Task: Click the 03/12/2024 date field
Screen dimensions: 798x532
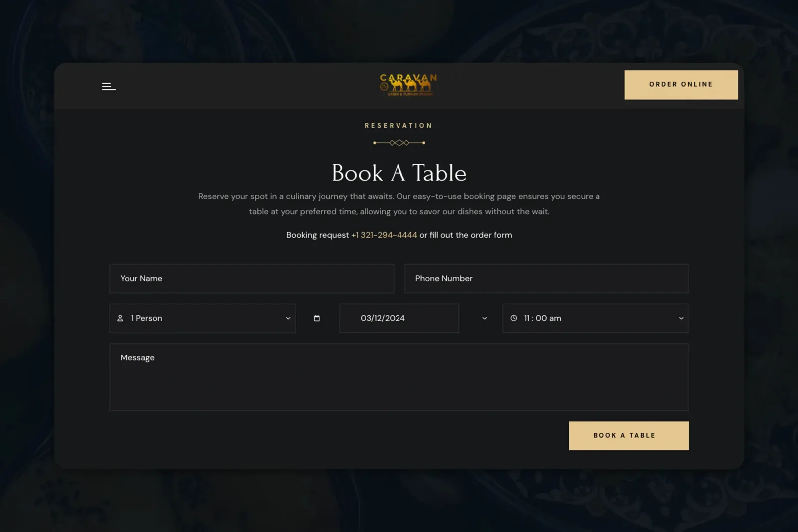Action: click(399, 318)
